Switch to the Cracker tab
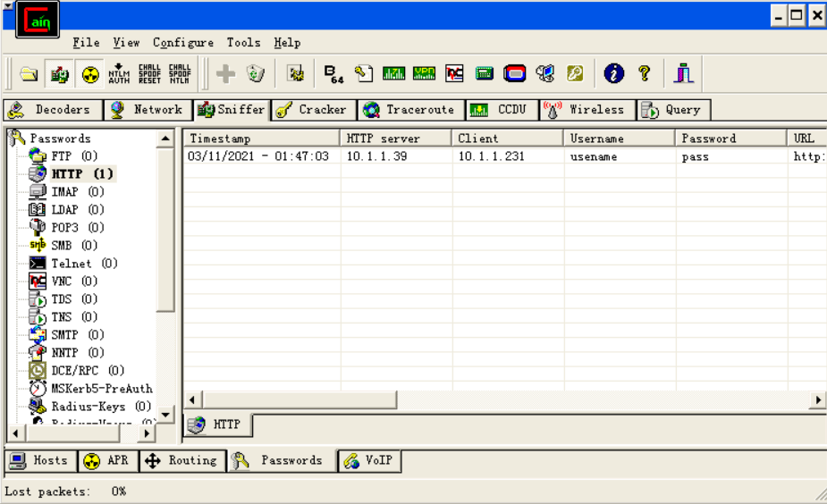This screenshot has width=827, height=504. 315,110
